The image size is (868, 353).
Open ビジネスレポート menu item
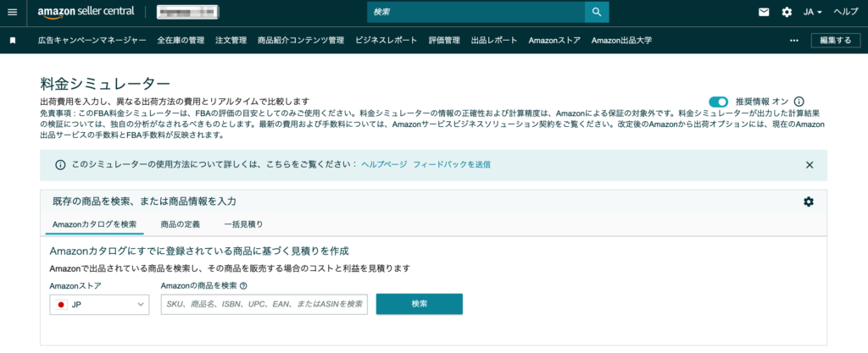[387, 41]
